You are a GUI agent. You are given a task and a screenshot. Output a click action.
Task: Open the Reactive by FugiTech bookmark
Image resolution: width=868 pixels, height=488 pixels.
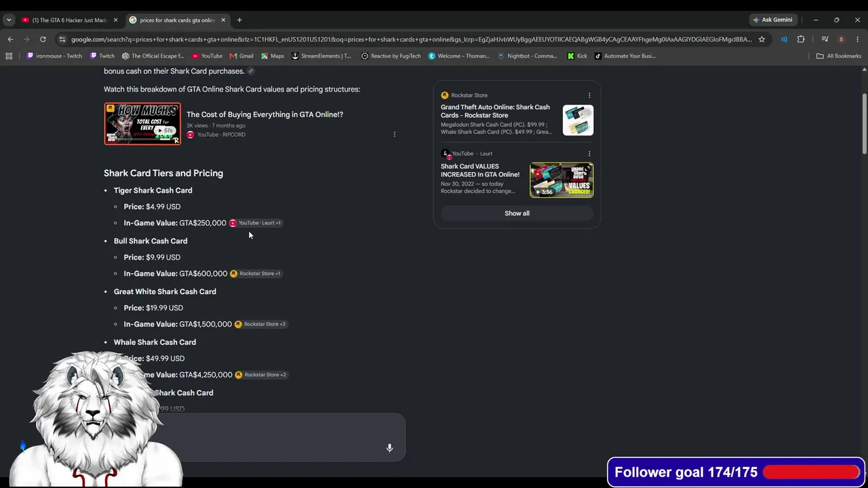click(x=391, y=56)
